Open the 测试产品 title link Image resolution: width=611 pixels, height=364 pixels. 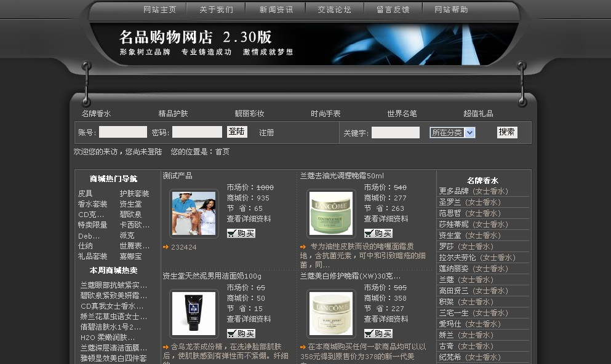[x=178, y=176]
